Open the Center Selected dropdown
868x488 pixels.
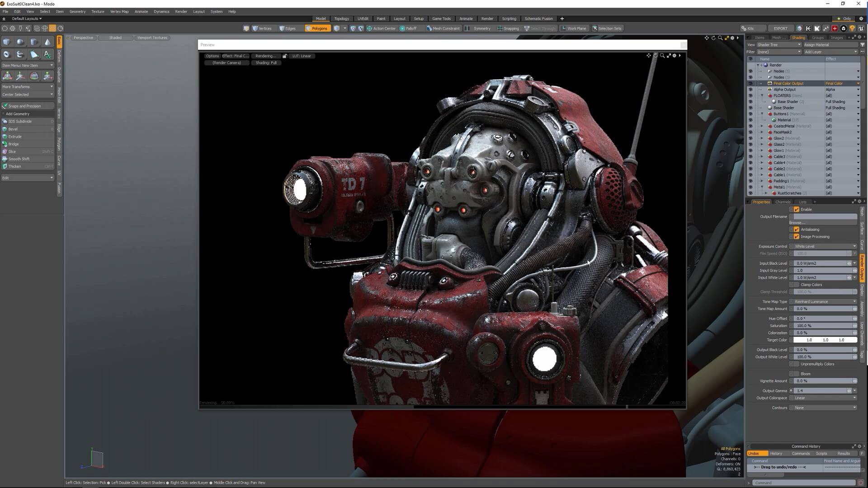28,94
